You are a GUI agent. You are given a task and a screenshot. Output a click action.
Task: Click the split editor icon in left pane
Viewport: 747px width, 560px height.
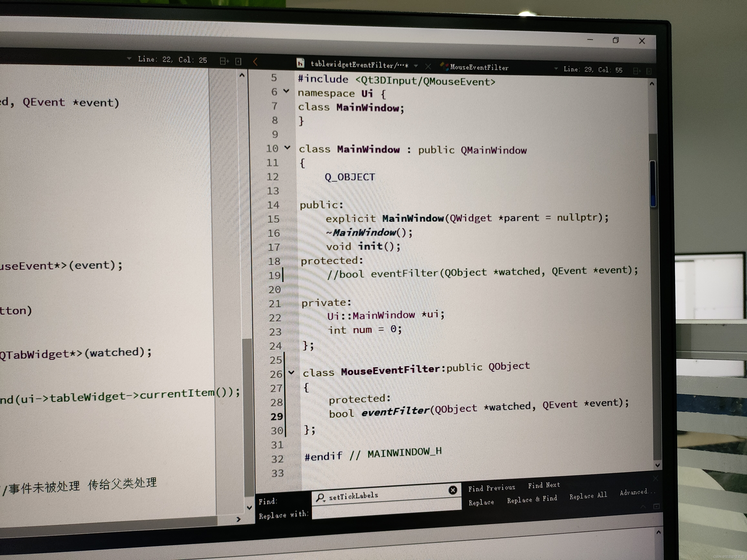coord(224,61)
